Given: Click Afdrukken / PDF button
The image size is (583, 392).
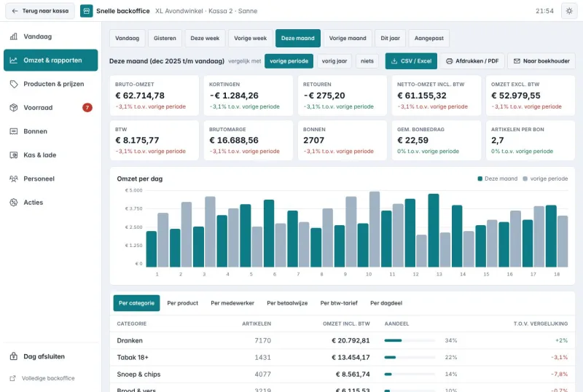Looking at the screenshot, I should 472,61.
